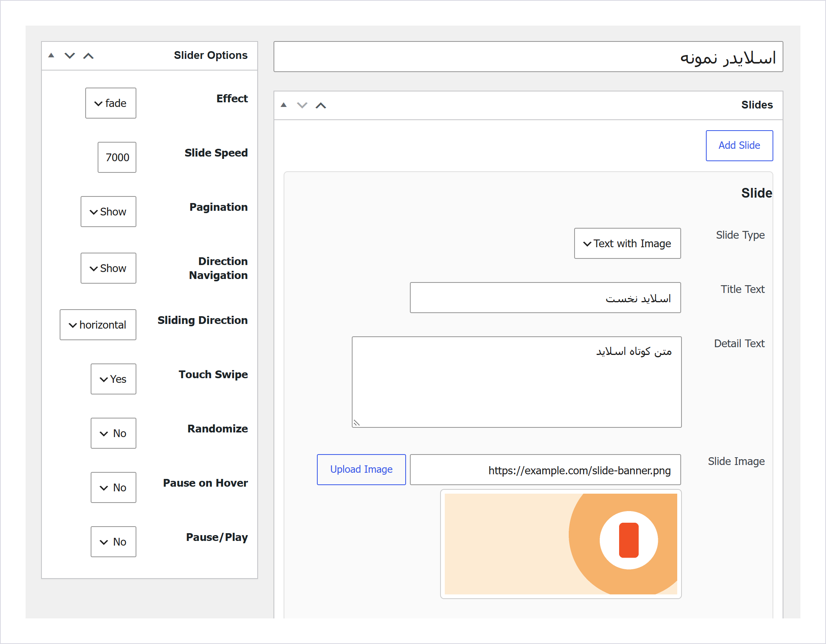
Task: Collapse the Slides panel triangle toggle
Action: click(x=284, y=105)
